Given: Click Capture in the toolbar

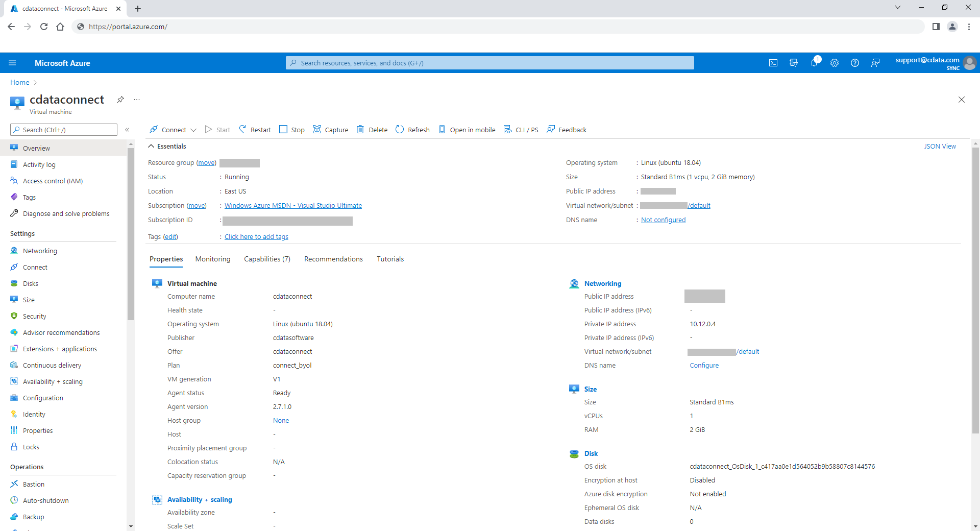Looking at the screenshot, I should (x=331, y=130).
